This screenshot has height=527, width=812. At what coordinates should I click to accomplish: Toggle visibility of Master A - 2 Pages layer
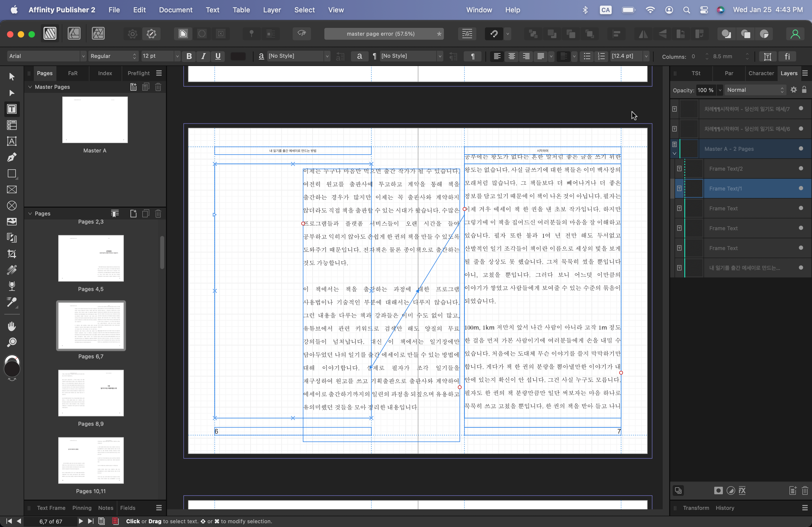click(801, 149)
